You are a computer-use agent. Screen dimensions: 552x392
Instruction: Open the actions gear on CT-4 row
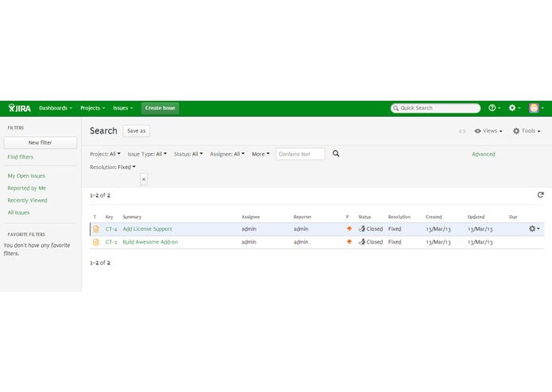pos(534,229)
